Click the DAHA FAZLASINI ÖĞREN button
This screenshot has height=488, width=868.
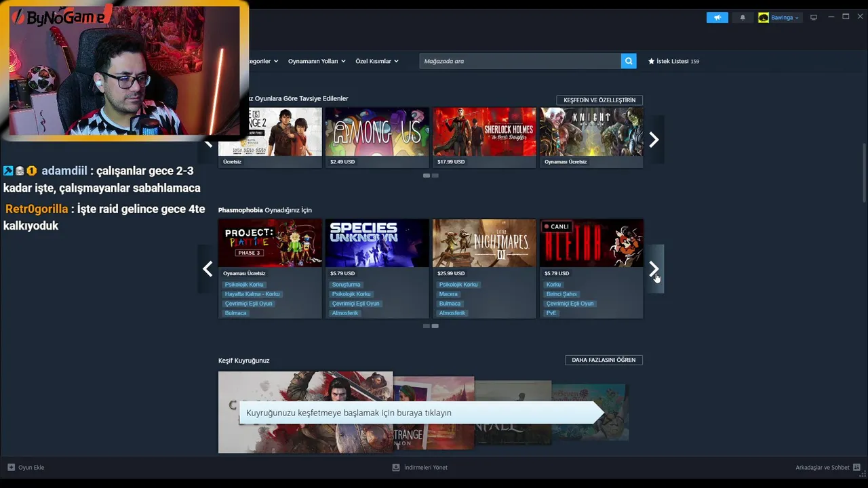pyautogui.click(x=604, y=360)
